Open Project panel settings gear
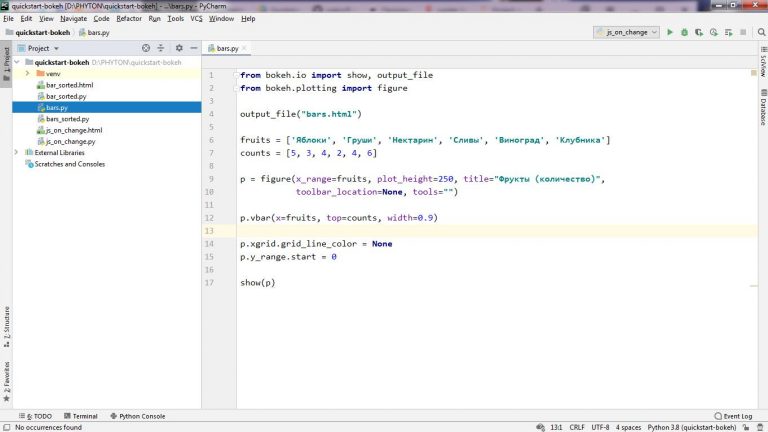 (x=179, y=48)
